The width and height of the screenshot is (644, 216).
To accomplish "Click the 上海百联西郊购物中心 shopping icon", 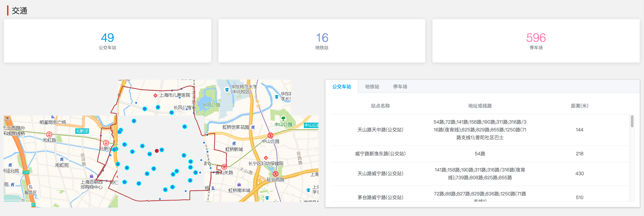I will pos(92,176).
